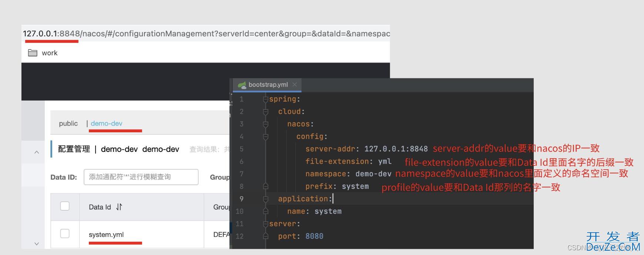Click the fold end marker at line 8
Image resolution: width=644 pixels, height=255 pixels.
(265, 186)
